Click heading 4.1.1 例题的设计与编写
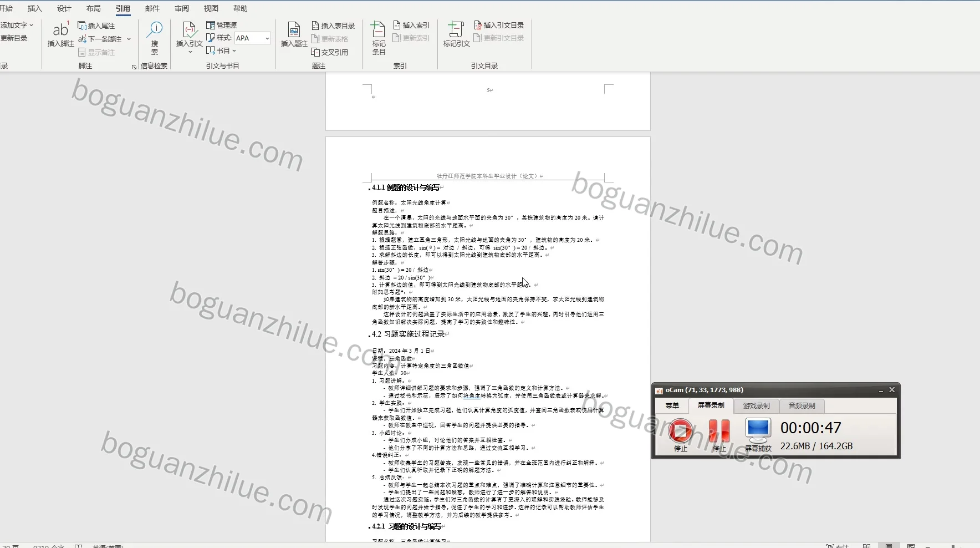The image size is (980, 548). click(x=406, y=187)
